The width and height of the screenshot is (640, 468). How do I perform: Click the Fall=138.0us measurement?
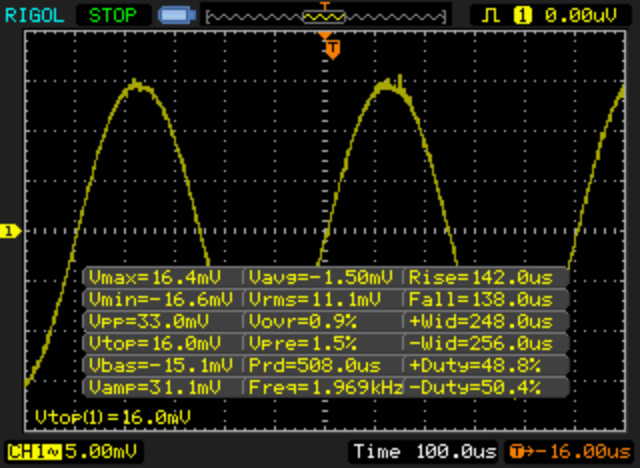(481, 299)
